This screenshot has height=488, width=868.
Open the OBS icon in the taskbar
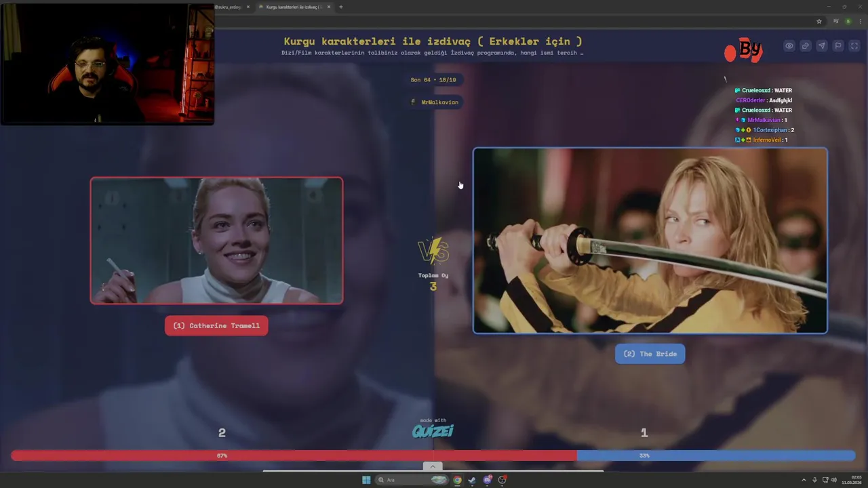coord(502,480)
